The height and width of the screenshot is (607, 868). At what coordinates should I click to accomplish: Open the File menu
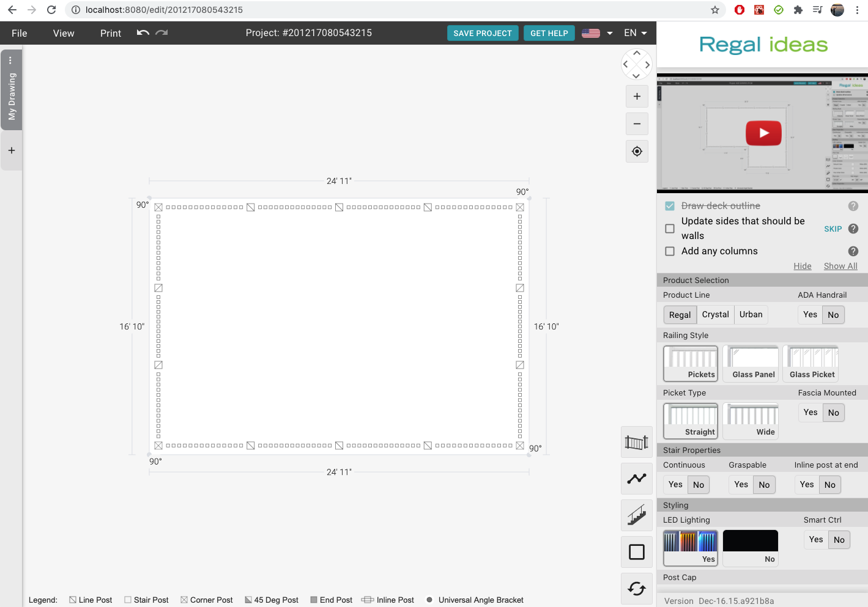tap(20, 33)
